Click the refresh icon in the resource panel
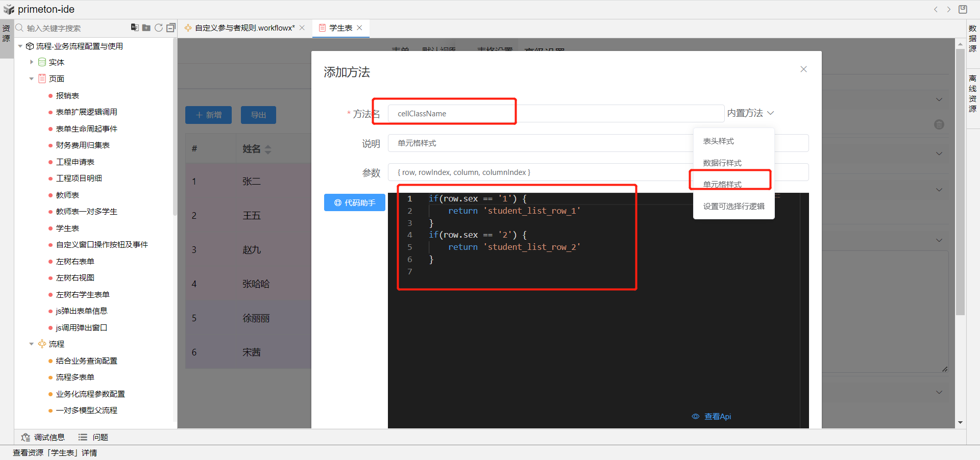Image resolution: width=980 pixels, height=460 pixels. click(x=159, y=28)
